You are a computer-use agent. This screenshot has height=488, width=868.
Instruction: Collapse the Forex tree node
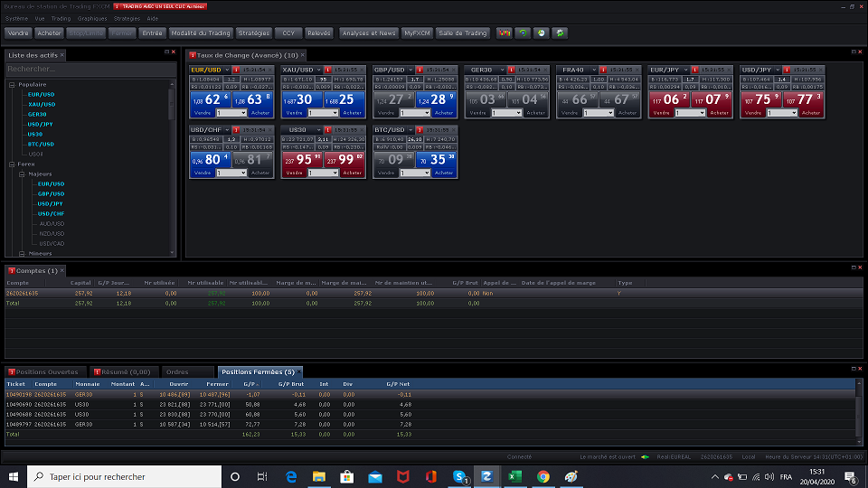click(x=12, y=164)
